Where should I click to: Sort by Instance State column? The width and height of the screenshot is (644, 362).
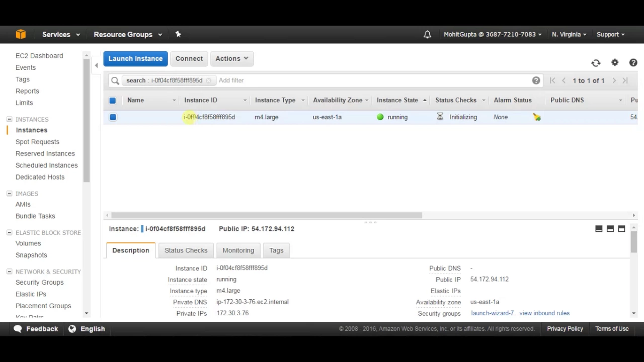[x=397, y=100]
